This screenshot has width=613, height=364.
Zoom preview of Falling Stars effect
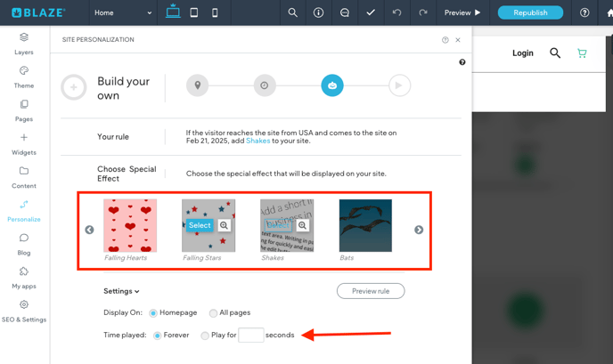point(225,226)
